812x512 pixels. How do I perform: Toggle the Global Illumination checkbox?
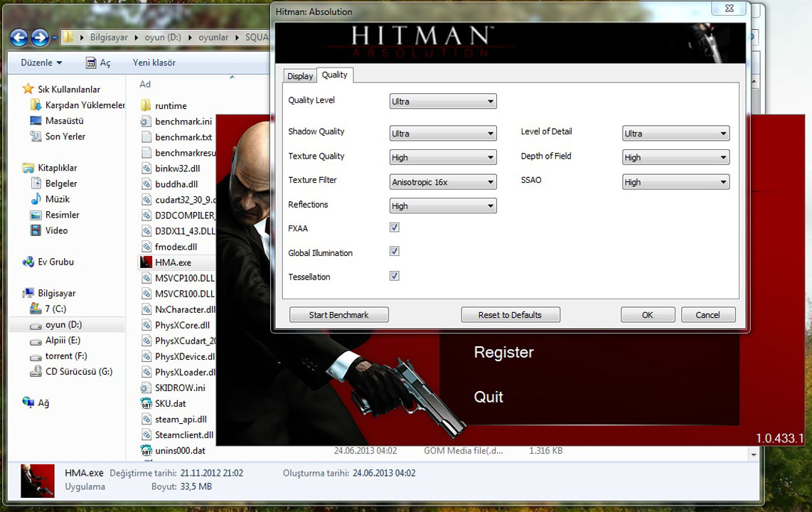(394, 251)
